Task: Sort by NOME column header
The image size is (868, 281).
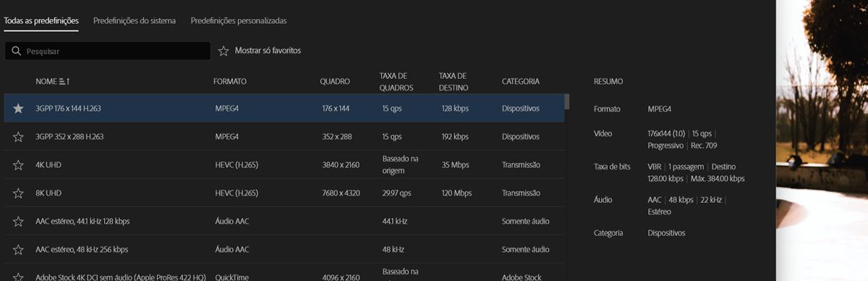Action: pyautogui.click(x=46, y=81)
